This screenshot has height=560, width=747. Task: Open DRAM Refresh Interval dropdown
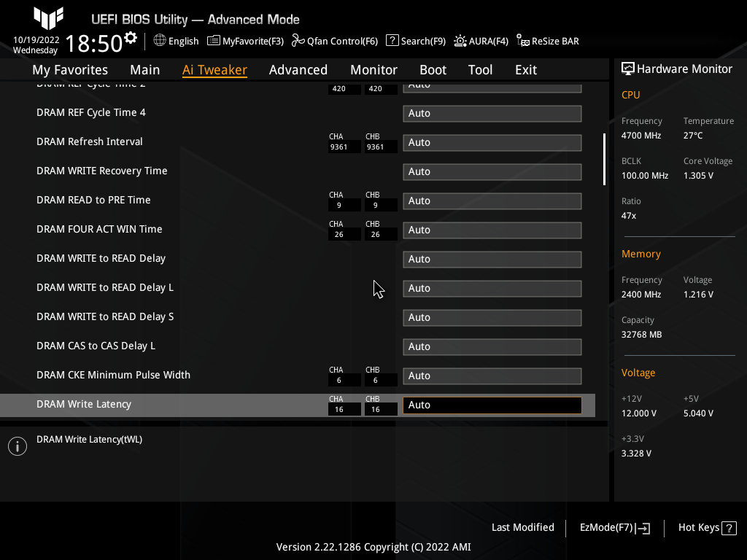click(x=492, y=142)
